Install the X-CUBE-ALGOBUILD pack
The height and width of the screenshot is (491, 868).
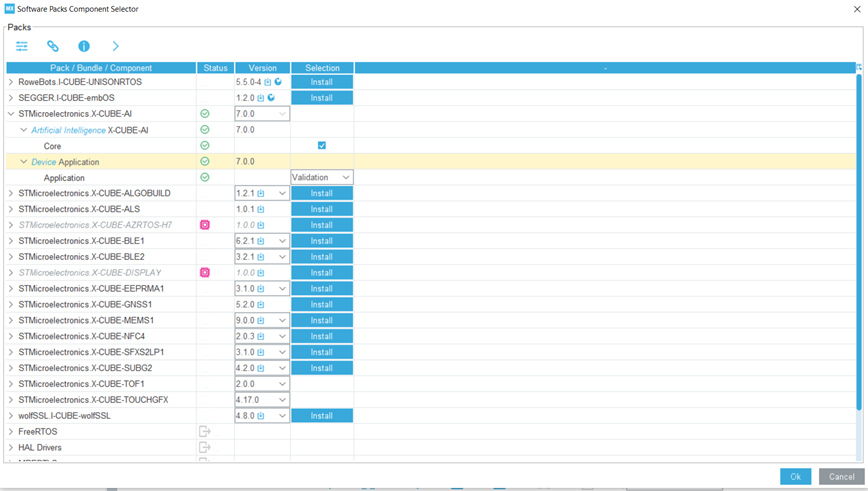click(322, 193)
